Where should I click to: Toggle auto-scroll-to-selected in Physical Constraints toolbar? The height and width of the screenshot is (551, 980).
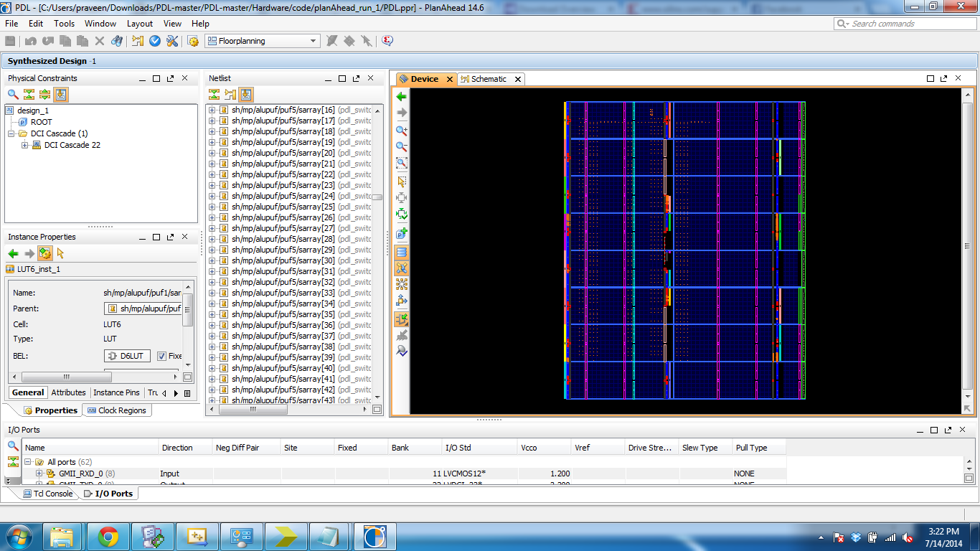[x=60, y=94]
